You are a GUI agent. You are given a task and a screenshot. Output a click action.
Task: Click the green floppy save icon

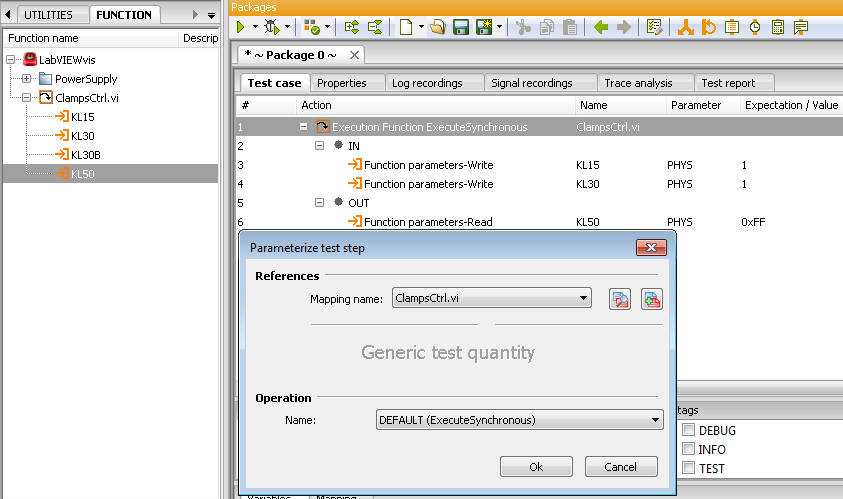(x=461, y=27)
